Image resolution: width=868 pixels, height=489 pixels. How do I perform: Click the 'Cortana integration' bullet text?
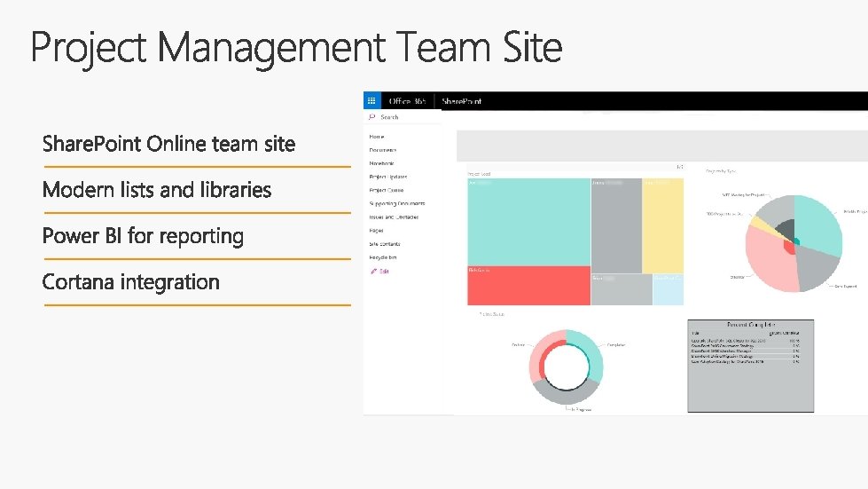click(x=130, y=282)
